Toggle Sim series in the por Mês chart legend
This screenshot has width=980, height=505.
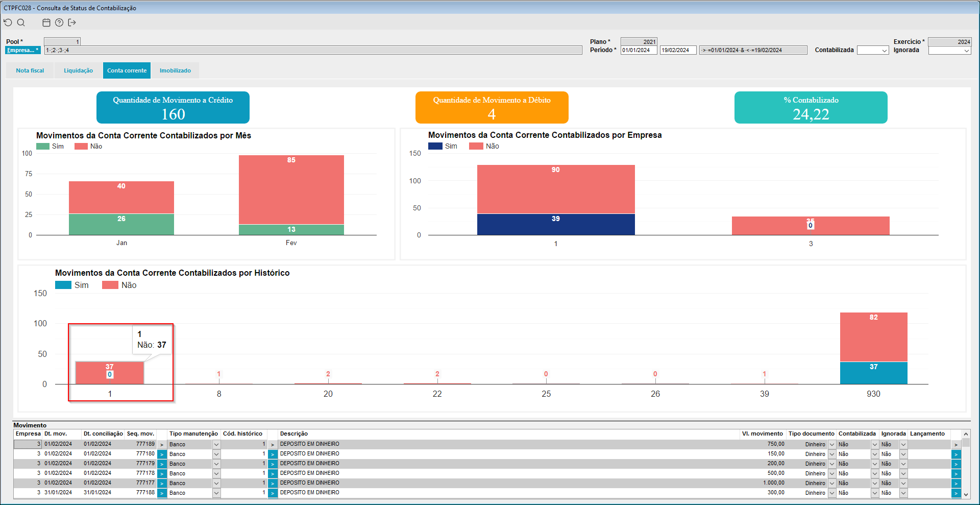50,147
